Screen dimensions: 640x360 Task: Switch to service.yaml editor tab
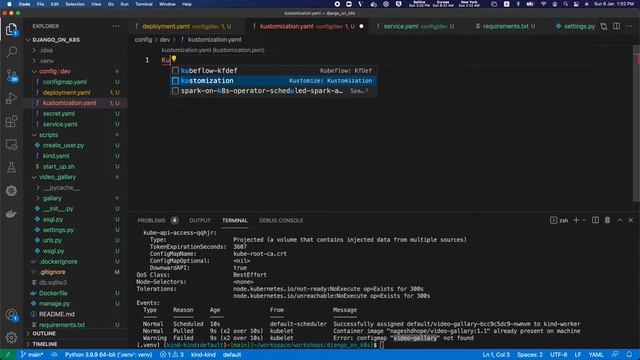pyautogui.click(x=415, y=26)
